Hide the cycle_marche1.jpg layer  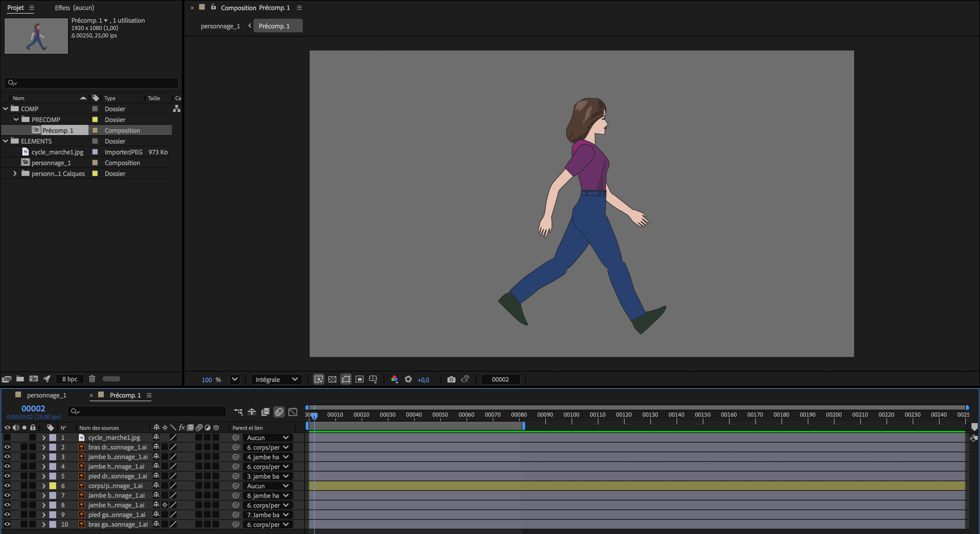7,437
